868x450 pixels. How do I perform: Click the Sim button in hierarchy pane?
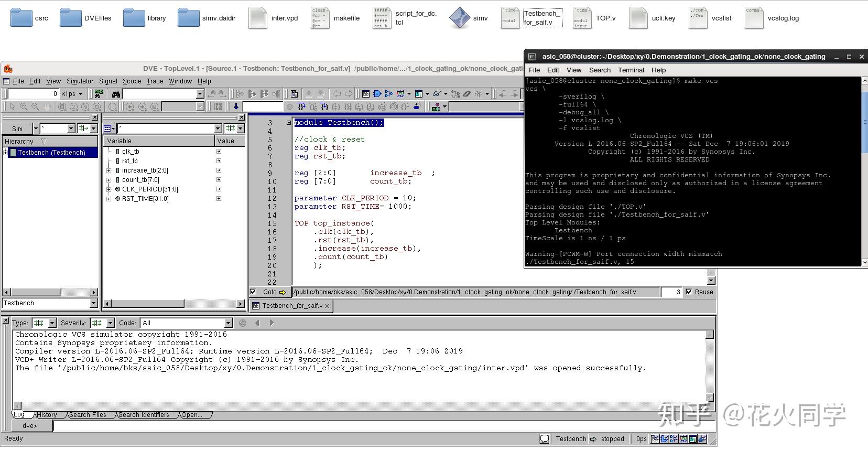click(x=17, y=128)
